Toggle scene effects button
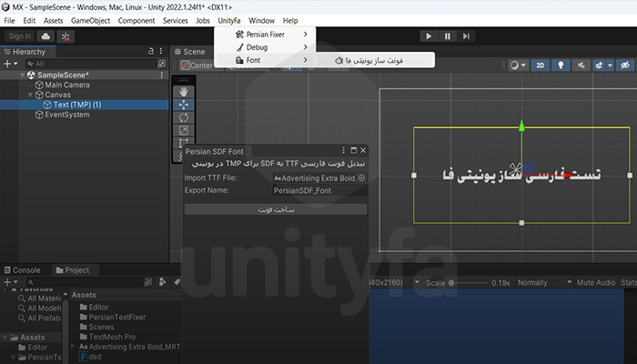This screenshot has height=364, width=637. (x=599, y=65)
